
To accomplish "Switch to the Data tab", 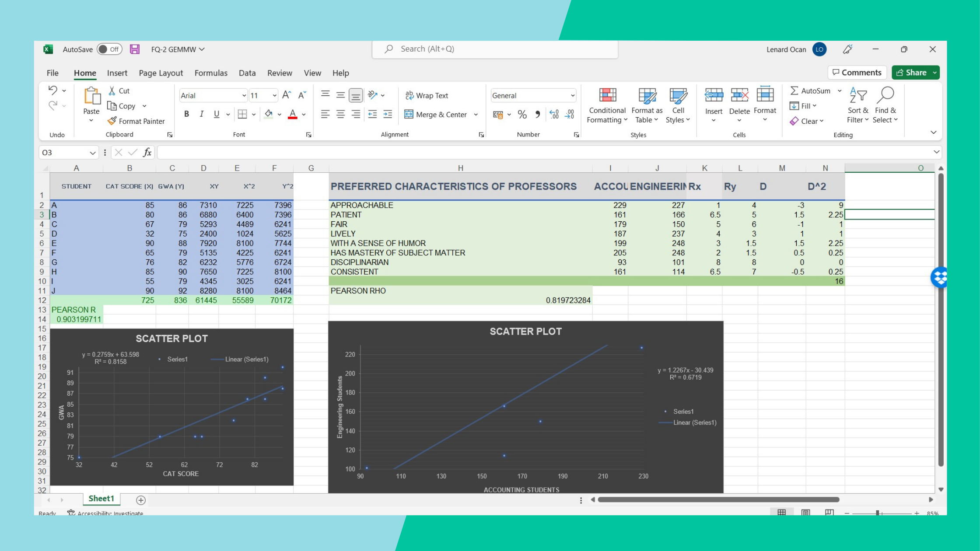I will 247,73.
